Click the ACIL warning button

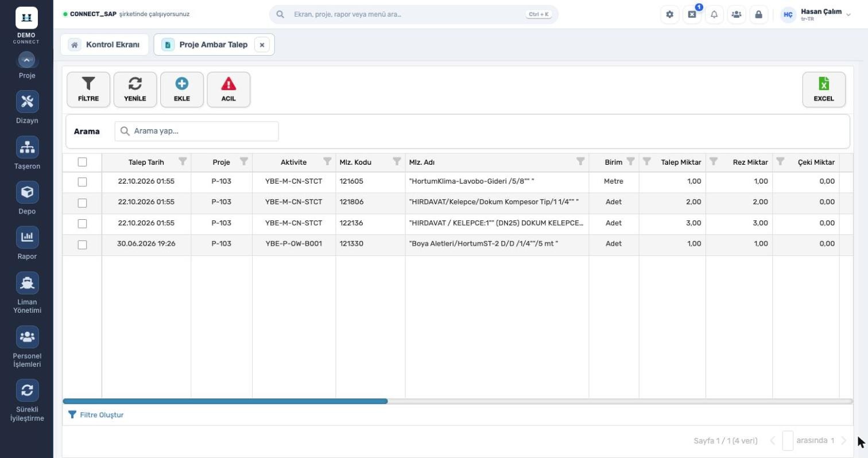(x=228, y=90)
